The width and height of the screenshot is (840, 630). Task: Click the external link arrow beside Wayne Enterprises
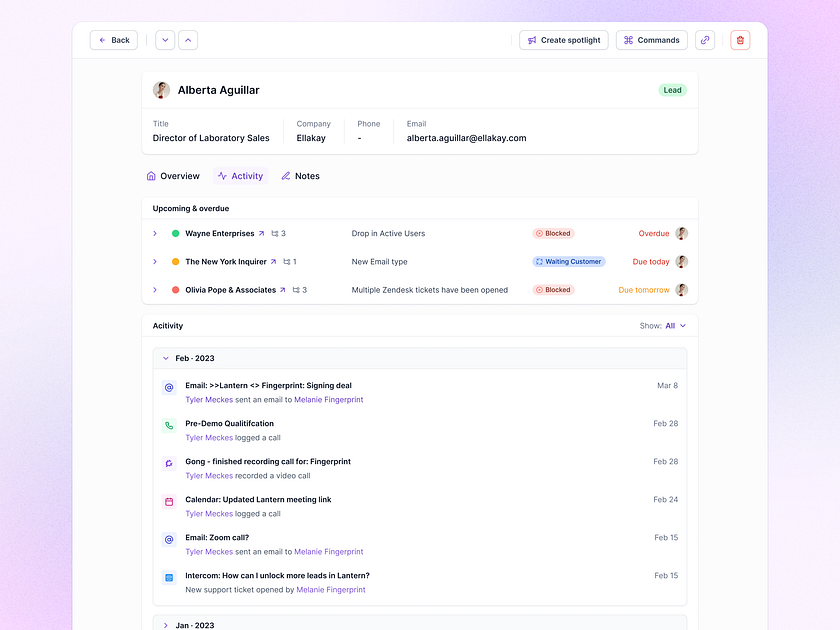[264, 233]
